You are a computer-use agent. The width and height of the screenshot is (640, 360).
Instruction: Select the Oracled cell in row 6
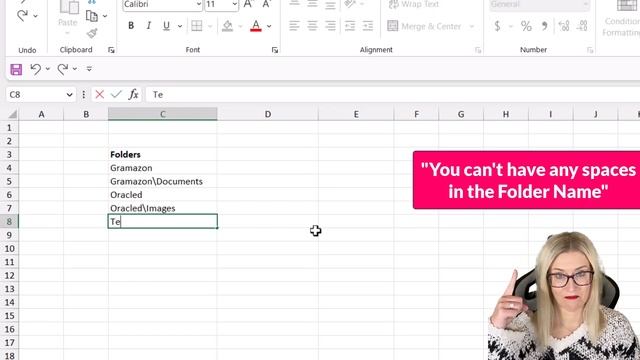[162, 195]
